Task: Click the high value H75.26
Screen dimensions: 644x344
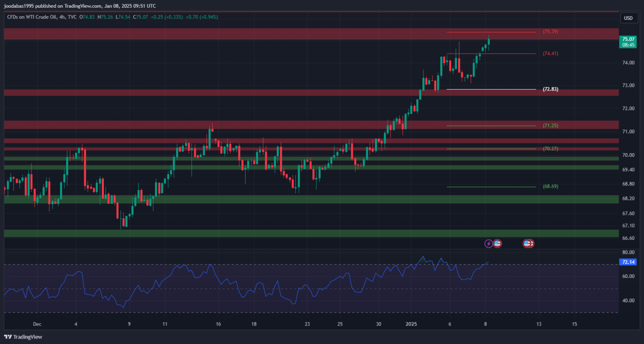Action: [105, 17]
